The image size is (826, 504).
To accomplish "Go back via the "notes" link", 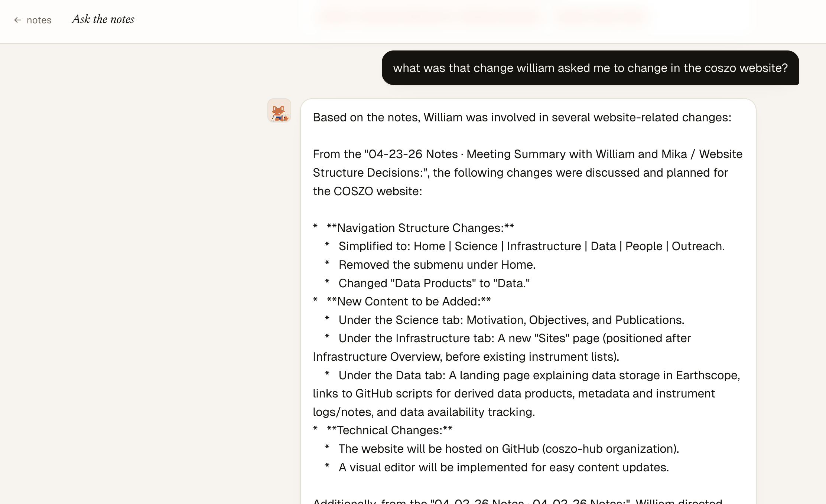I will (x=39, y=20).
